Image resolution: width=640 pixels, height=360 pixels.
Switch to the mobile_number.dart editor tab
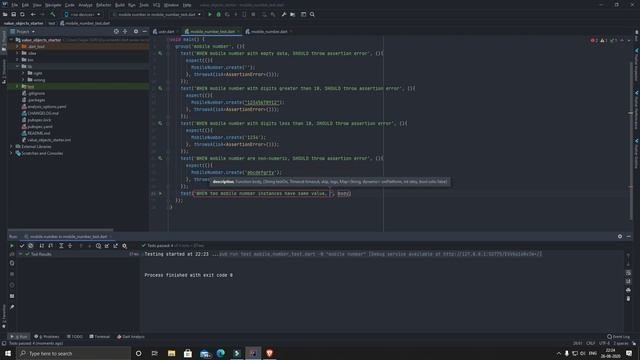269,31
